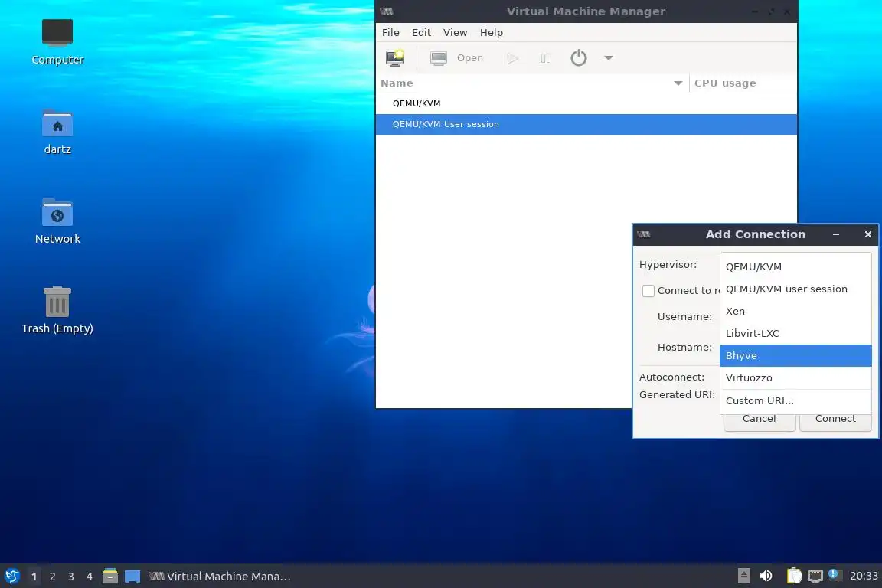
Task: Tick the Connect to remote host checkbox
Action: tap(648, 291)
